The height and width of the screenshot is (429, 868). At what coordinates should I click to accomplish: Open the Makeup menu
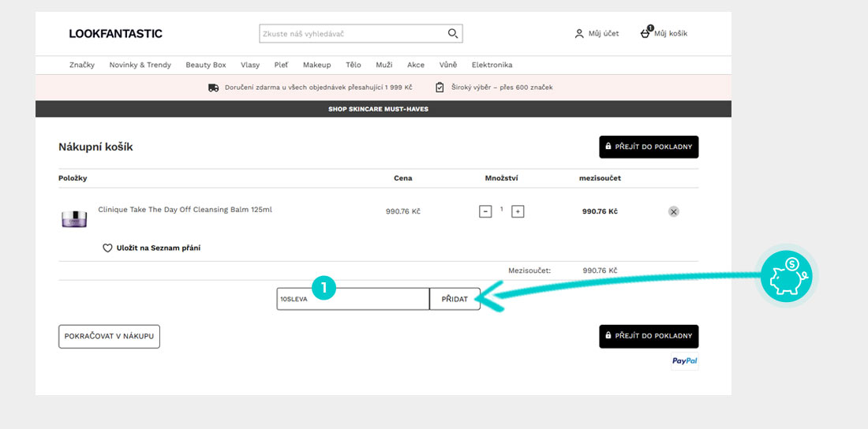316,65
